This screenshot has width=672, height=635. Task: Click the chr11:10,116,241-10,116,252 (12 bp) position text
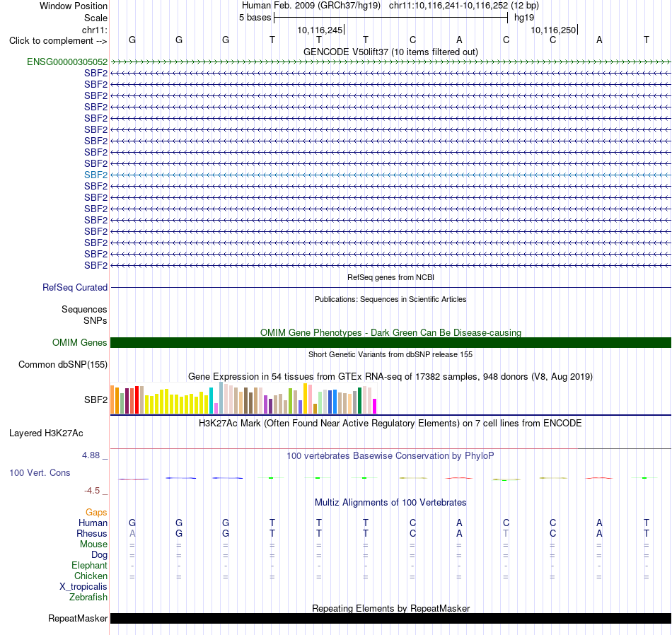(464, 6)
